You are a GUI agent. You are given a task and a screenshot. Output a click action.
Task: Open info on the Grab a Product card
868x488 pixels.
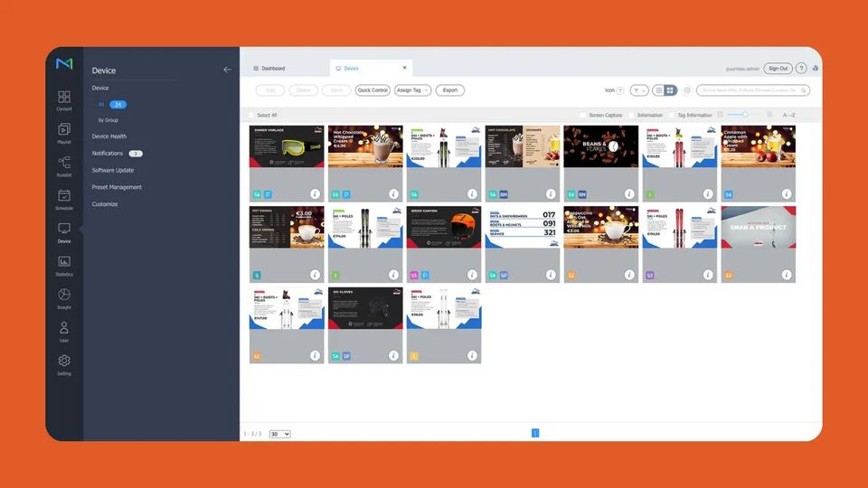[787, 275]
